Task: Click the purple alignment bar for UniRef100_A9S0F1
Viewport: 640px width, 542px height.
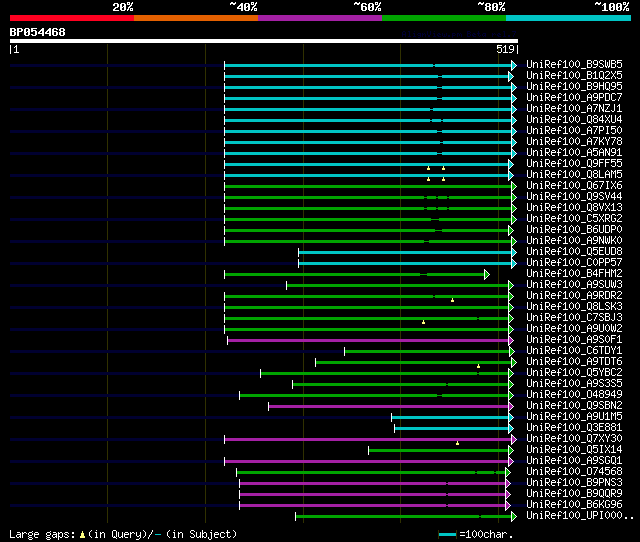Action: pyautogui.click(x=368, y=340)
